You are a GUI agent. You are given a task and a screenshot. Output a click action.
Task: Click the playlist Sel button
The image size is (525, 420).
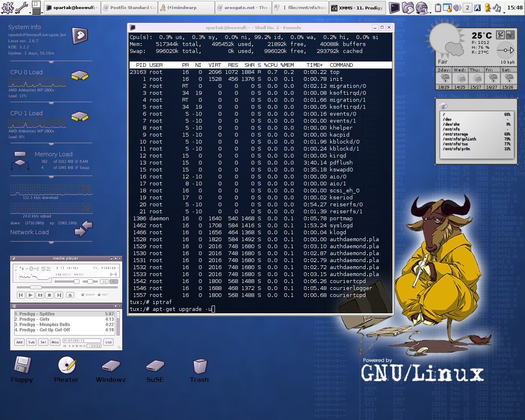43,342
